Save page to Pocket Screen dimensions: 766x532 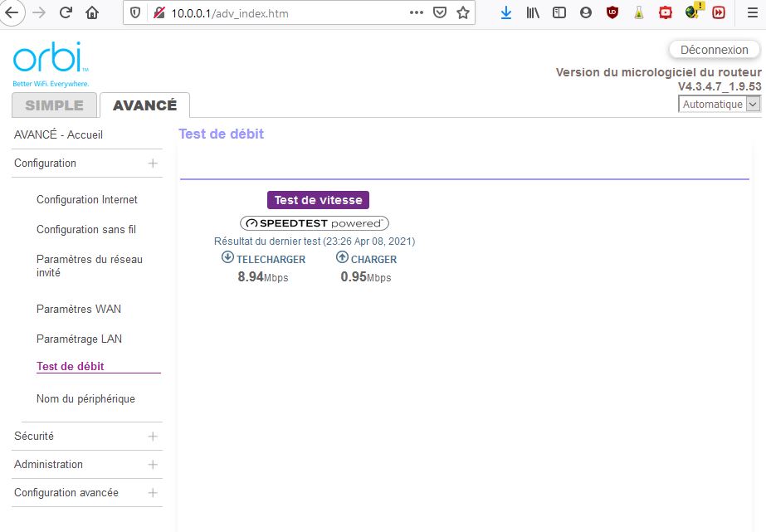(440, 13)
